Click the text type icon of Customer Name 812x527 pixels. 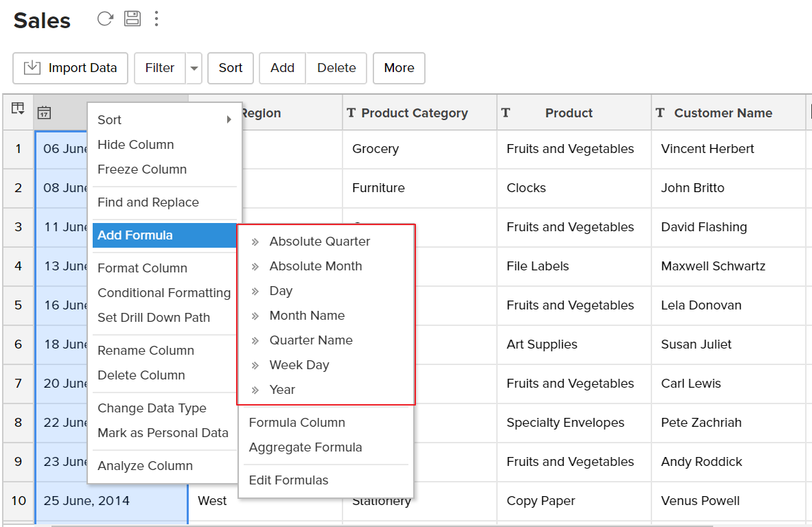pos(660,113)
